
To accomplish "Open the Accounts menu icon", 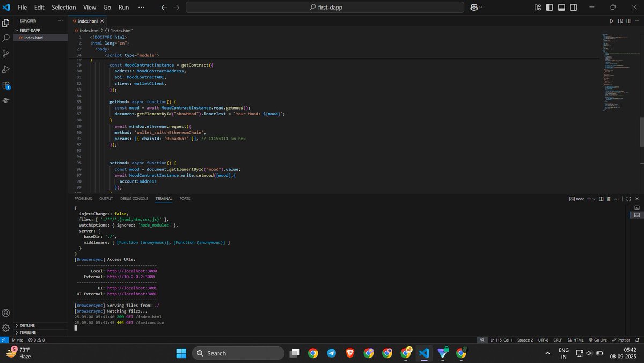I will click(x=6, y=313).
